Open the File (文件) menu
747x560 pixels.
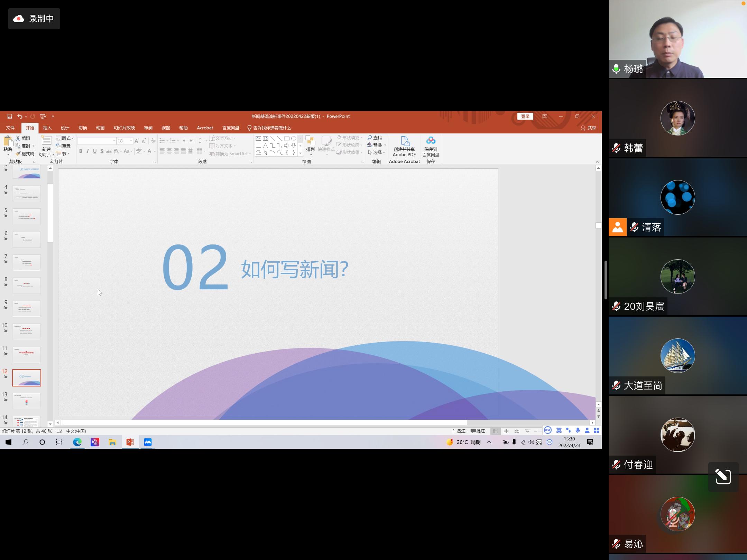10,128
